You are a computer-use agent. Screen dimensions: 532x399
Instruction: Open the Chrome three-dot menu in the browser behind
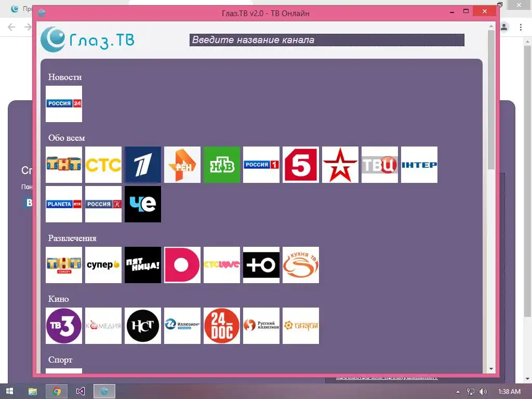point(521,27)
